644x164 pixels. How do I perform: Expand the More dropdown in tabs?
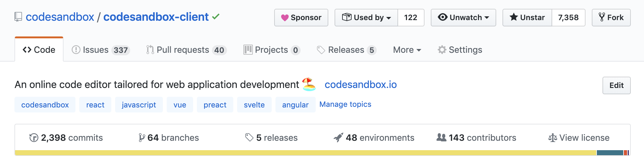click(407, 50)
